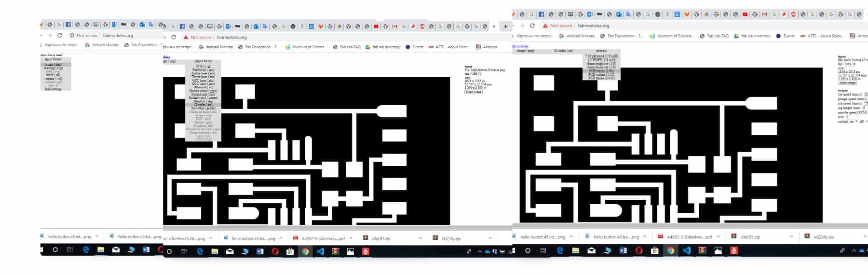
Task: Expand c0q0f1.zip download chevron in middle window
Action: (420, 238)
